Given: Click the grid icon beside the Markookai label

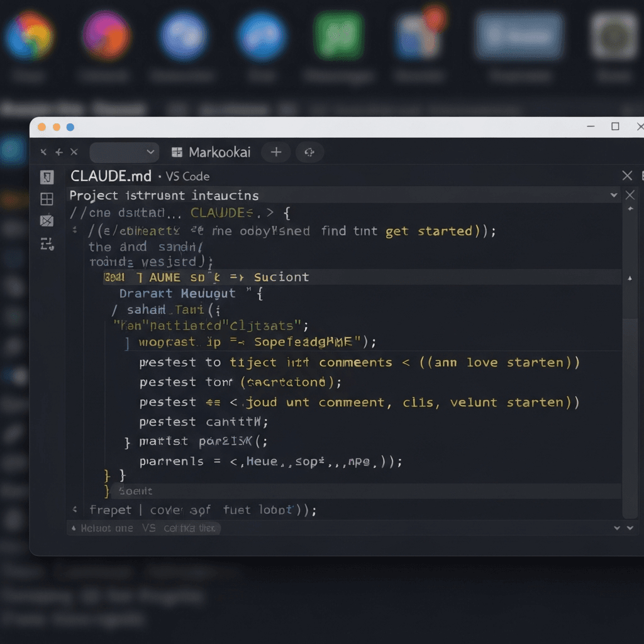Looking at the screenshot, I should [x=177, y=152].
